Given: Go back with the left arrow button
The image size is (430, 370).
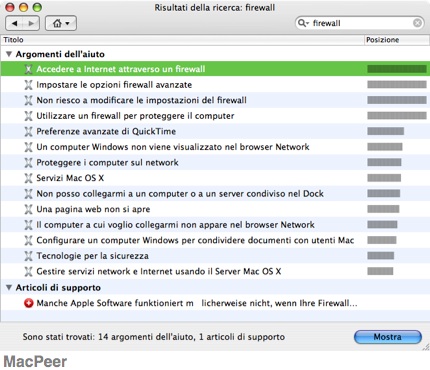Looking at the screenshot, I should (x=14, y=23).
